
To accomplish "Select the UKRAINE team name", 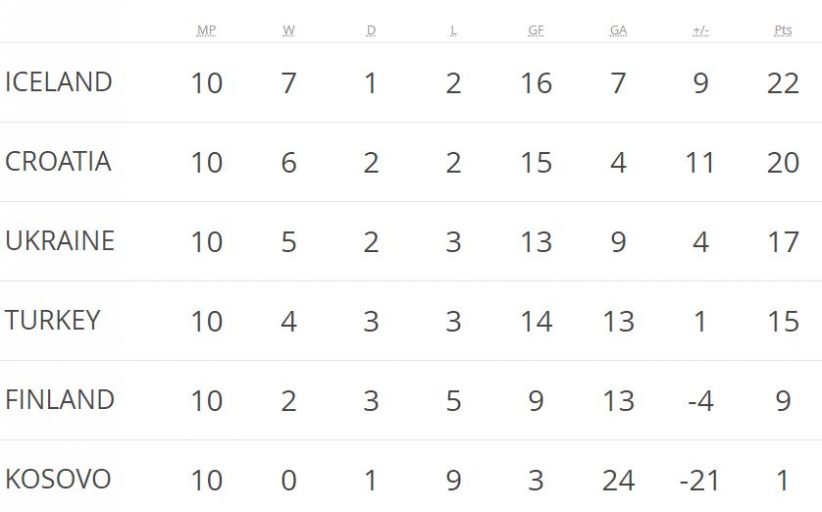I will click(60, 241).
